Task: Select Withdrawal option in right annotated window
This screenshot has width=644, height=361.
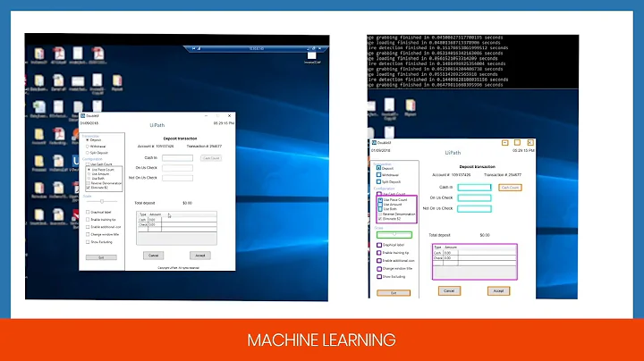Action: click(378, 175)
